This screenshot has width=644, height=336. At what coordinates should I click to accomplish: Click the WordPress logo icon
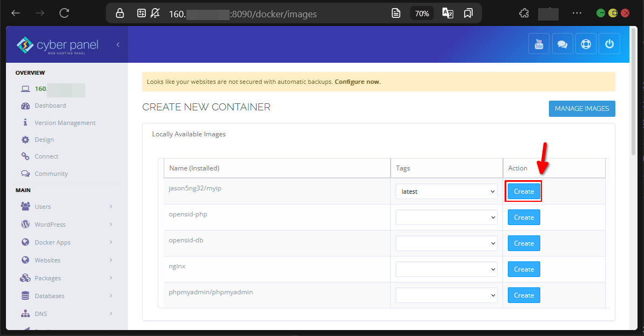click(x=25, y=225)
